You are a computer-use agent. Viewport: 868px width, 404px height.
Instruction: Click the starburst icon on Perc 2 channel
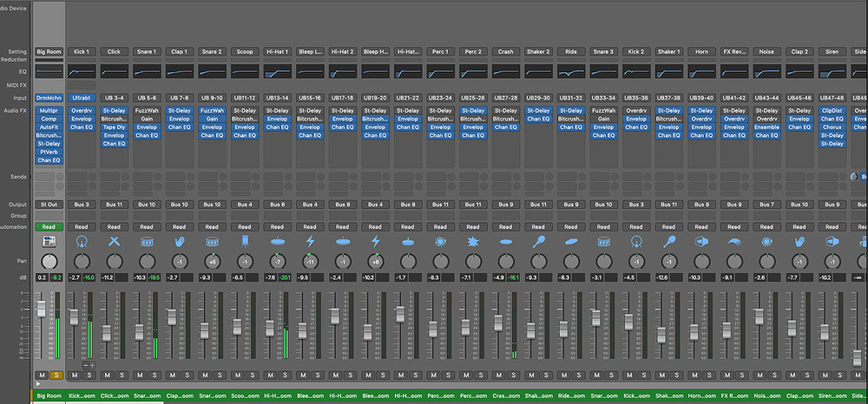coord(473,241)
